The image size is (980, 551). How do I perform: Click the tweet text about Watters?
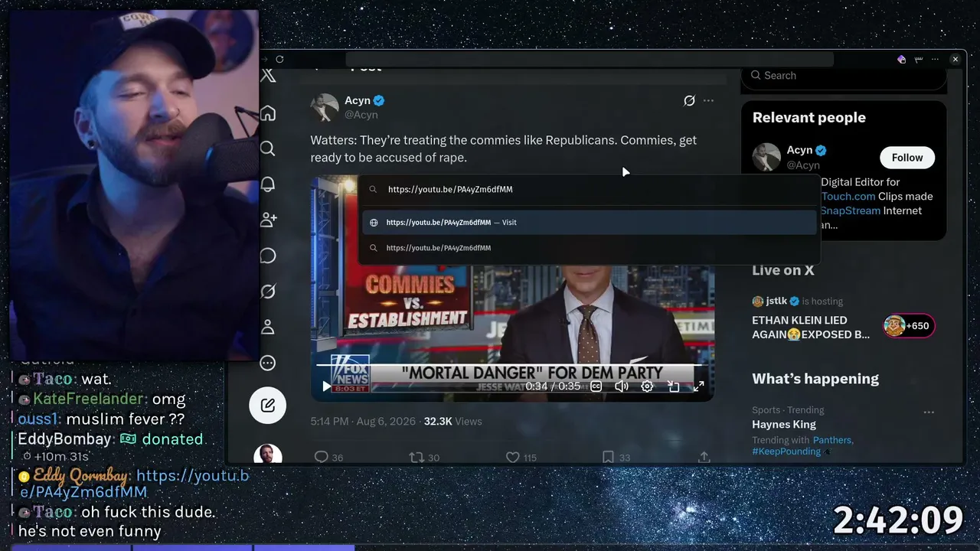coord(504,149)
